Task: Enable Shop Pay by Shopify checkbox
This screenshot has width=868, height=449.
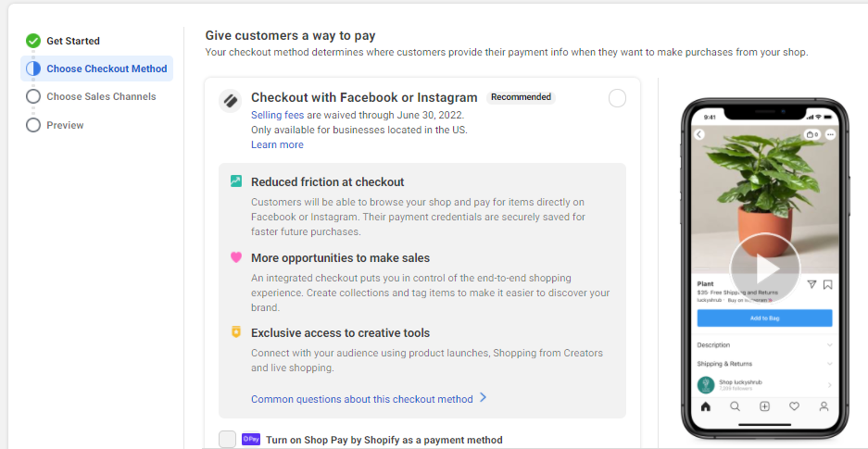Action: [228, 440]
